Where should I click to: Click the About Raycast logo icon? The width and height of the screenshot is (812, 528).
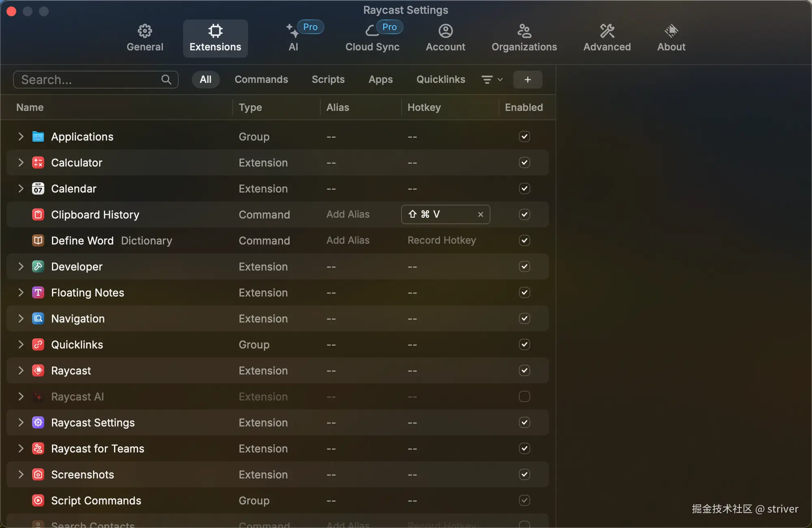[x=671, y=31]
